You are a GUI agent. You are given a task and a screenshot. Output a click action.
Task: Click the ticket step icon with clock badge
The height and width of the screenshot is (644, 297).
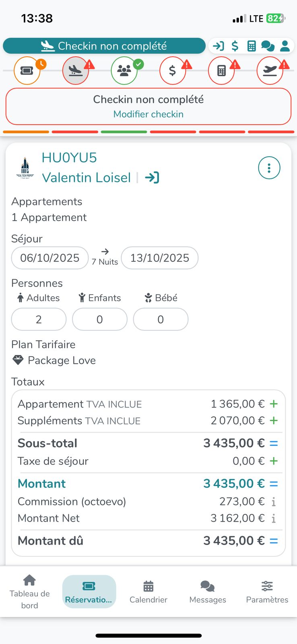tap(27, 71)
